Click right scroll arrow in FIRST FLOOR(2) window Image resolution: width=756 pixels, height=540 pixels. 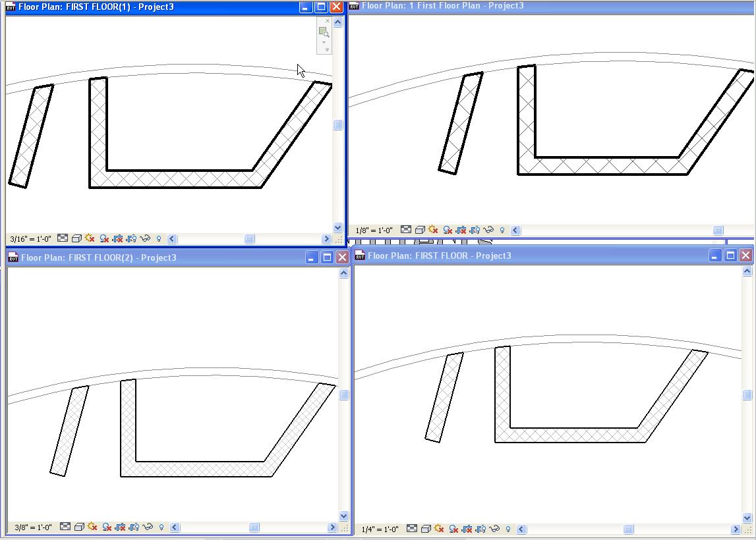coord(332,527)
